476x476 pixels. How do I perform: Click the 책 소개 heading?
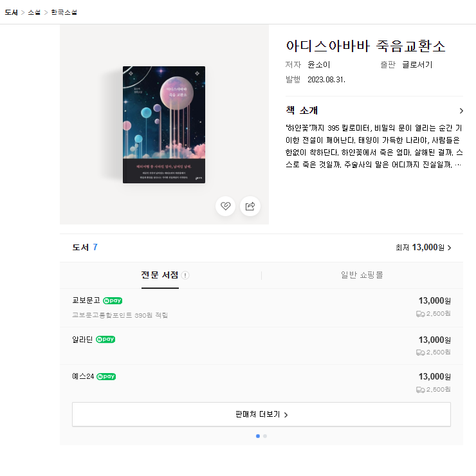302,110
